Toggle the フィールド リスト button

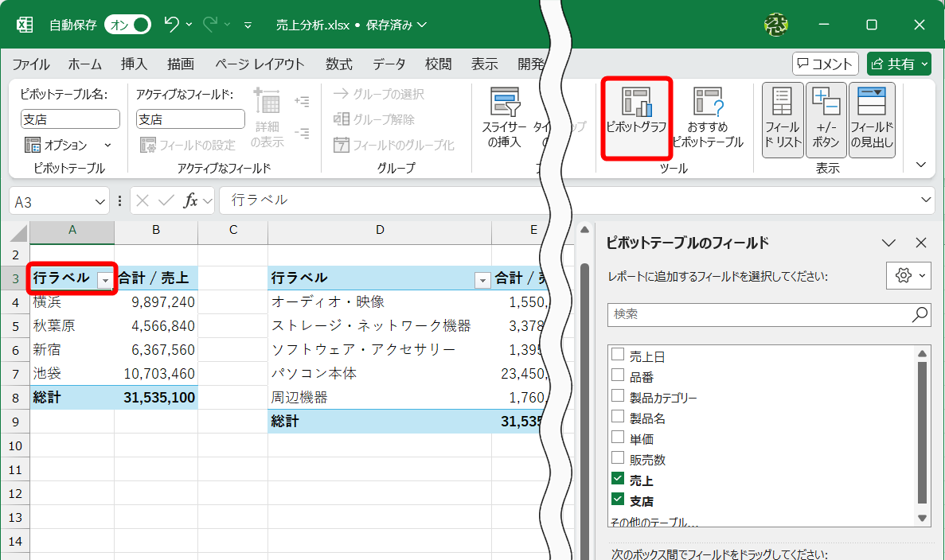coord(783,120)
